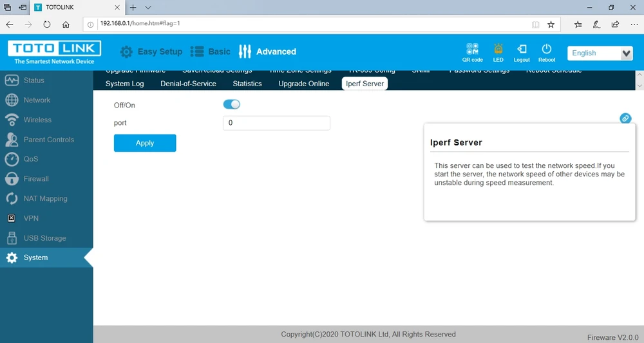Click the Basic label
The height and width of the screenshot is (343, 644).
[219, 51]
